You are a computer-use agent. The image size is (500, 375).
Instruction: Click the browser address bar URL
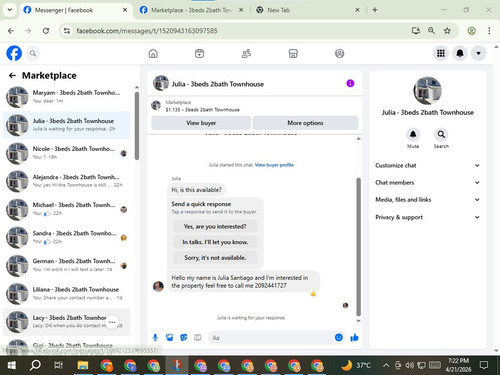[147, 31]
